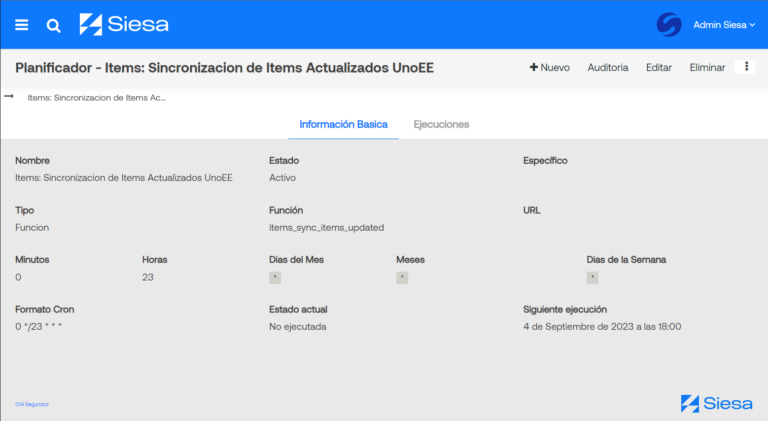Viewport: 768px width, 421px height.
Task: Click the Editar button
Action: [659, 68]
